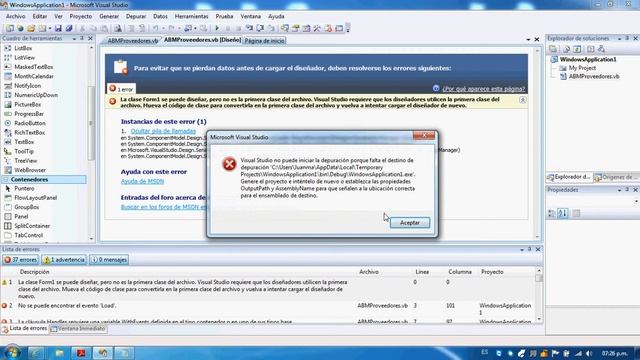Select the error row "No se puede encontrar el evento 'Load'"

pos(269,309)
